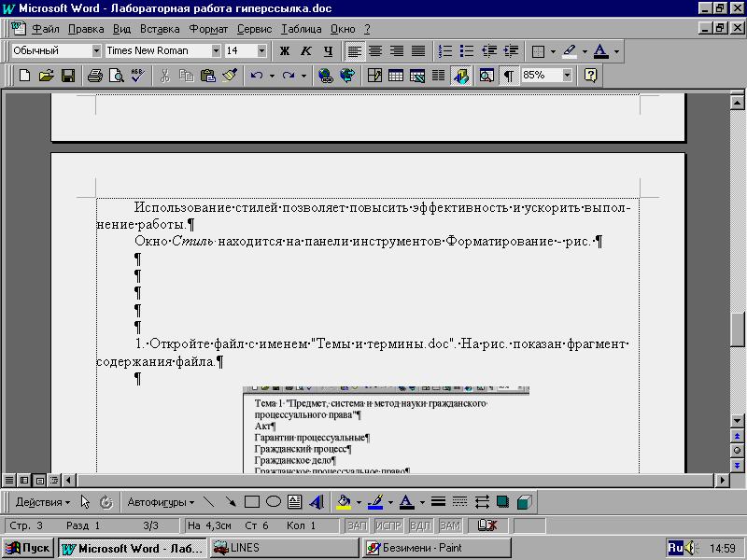
Task: Apply numbered list formatting
Action: point(445,51)
